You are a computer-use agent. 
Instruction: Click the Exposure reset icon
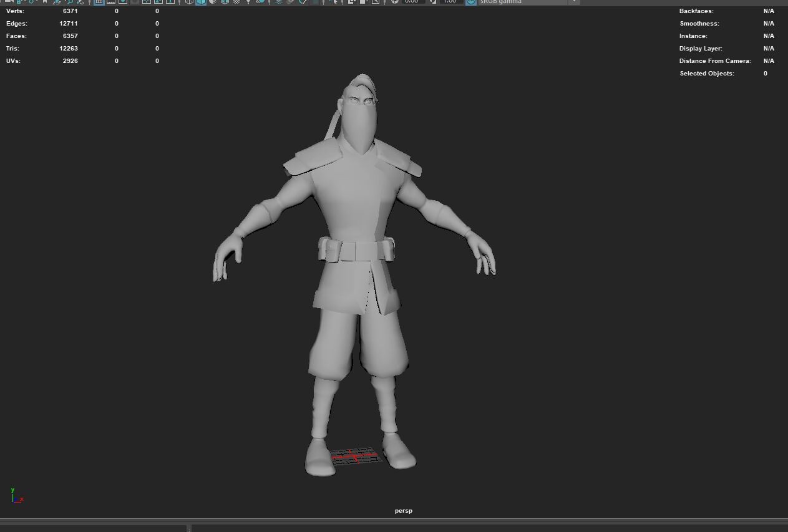click(x=394, y=2)
